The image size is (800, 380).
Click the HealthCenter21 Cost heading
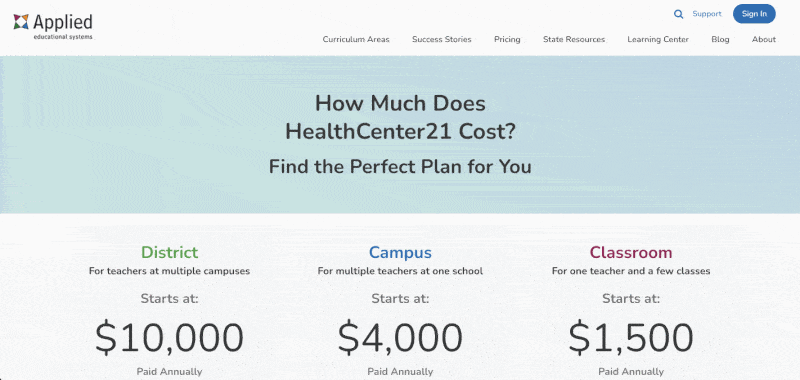point(400,118)
